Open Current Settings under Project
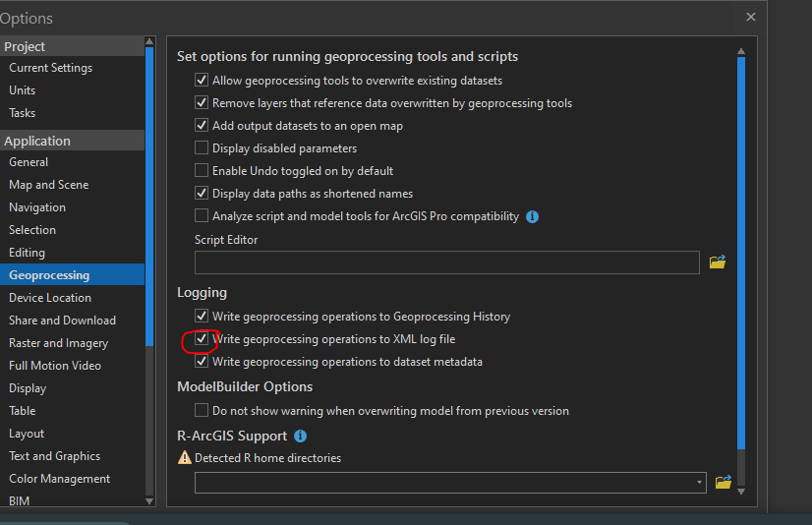 51,68
